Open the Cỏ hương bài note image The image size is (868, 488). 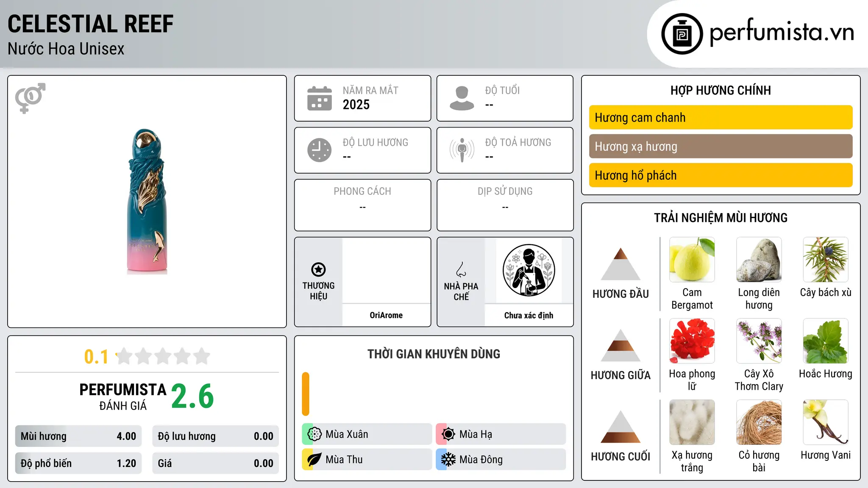[x=759, y=422]
